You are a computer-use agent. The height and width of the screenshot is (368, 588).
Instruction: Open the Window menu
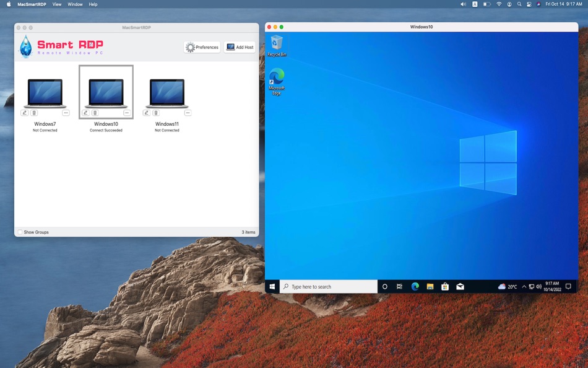tap(75, 4)
